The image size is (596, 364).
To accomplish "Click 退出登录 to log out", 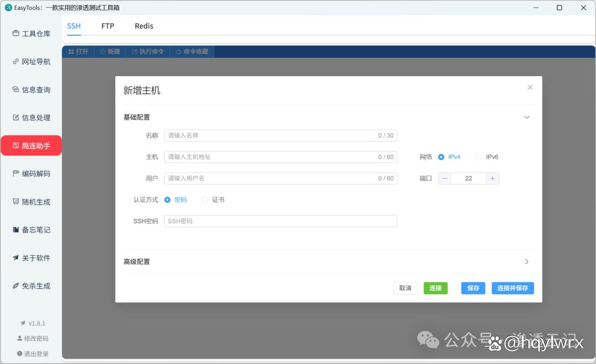I will tap(33, 354).
